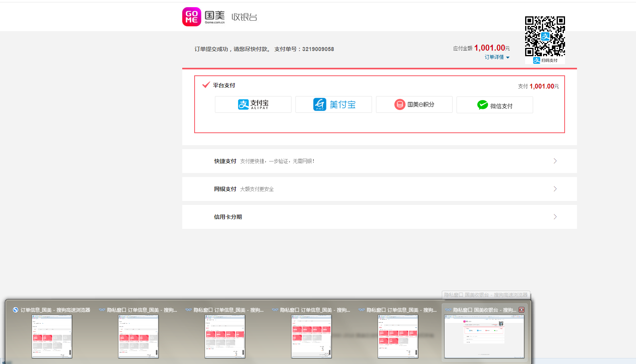636x364 pixels.
Task: Click the Alipay QR code image
Action: pyautogui.click(x=545, y=36)
